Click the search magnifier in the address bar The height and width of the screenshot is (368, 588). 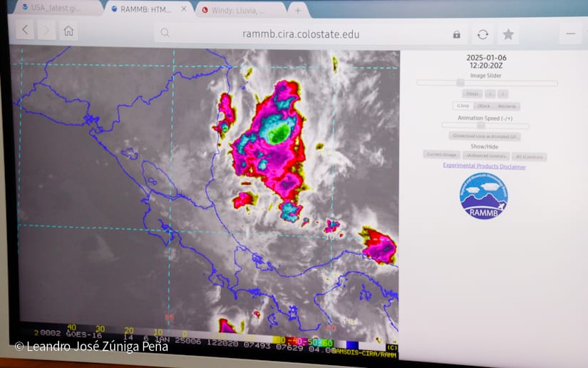click(165, 33)
